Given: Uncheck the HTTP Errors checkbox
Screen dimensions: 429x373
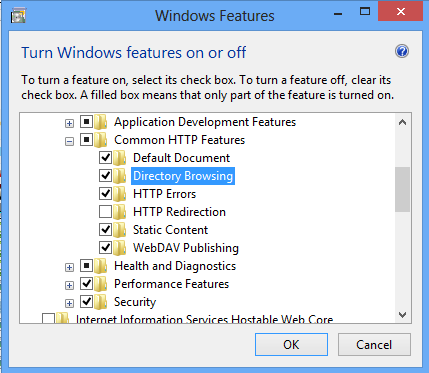Looking at the screenshot, I should click(105, 194).
